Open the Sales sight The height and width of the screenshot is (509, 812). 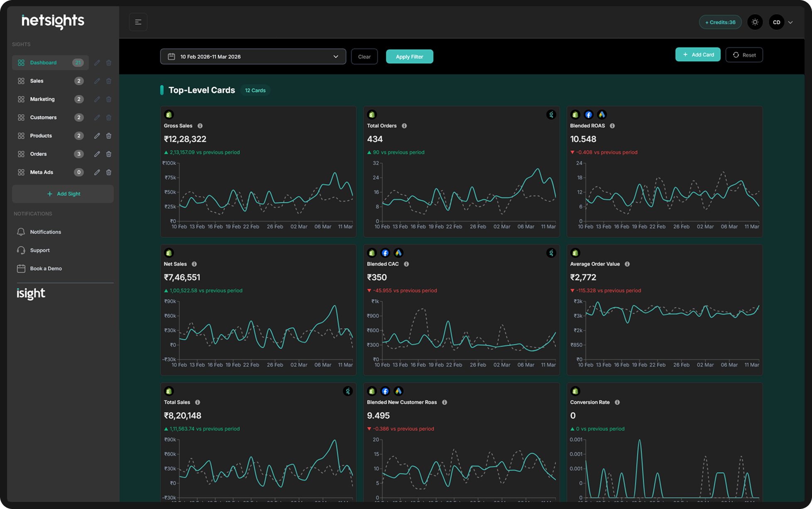click(x=50, y=81)
